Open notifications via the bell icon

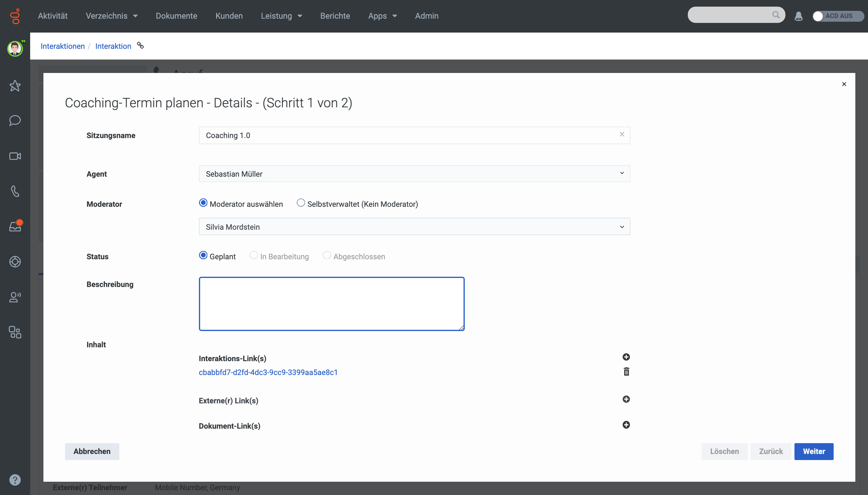[798, 16]
